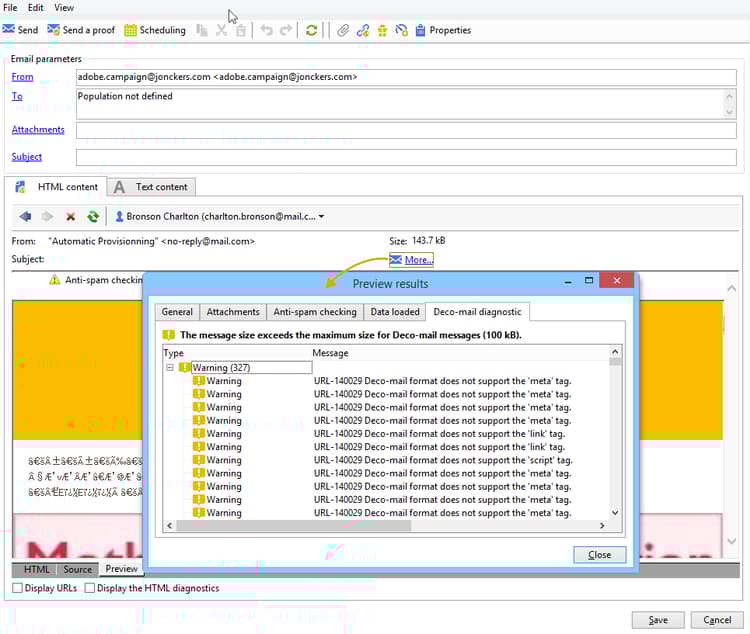
Task: Click the blue back arrow in preview toolbar
Action: point(25,216)
